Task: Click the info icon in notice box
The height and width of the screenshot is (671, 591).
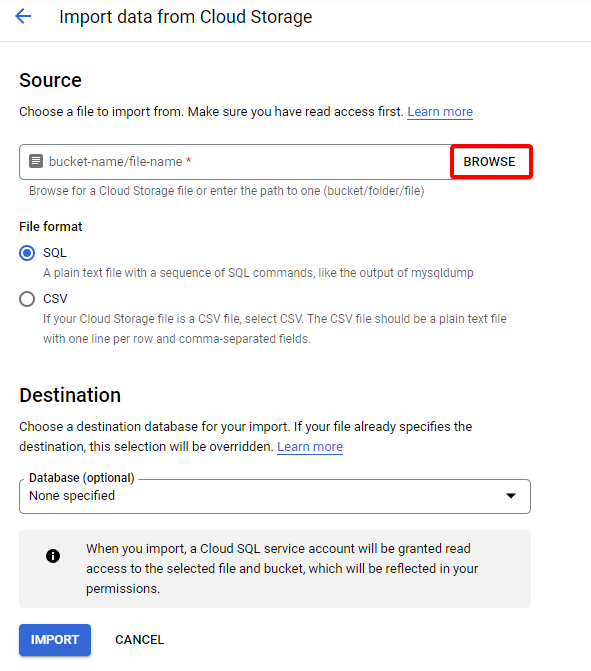Action: 53,556
